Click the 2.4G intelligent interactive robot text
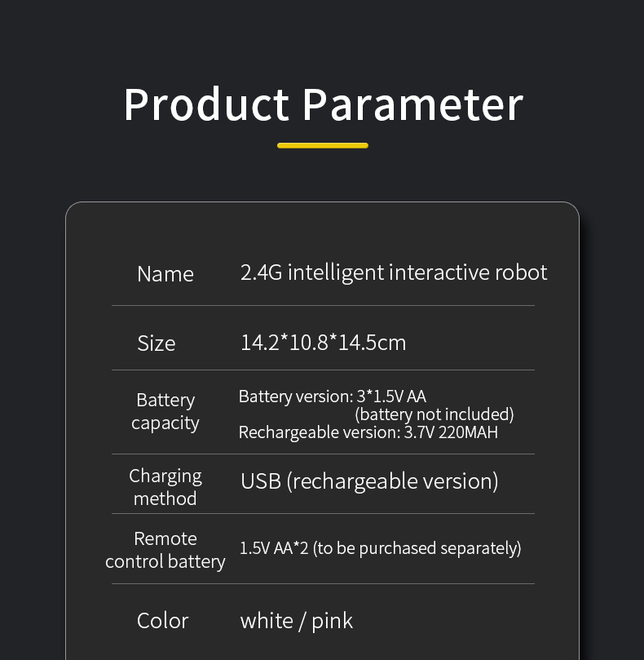The width and height of the screenshot is (644, 660). pyautogui.click(x=394, y=272)
